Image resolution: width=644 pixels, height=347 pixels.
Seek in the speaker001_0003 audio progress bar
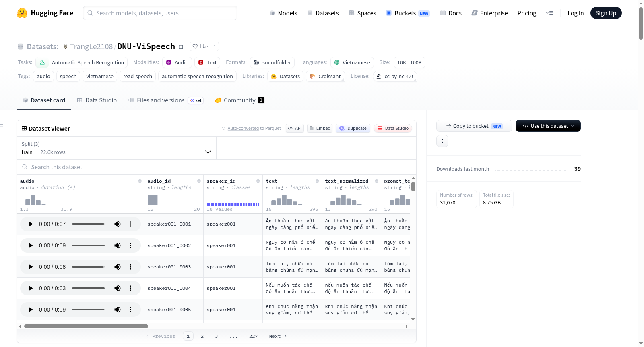pos(88,267)
